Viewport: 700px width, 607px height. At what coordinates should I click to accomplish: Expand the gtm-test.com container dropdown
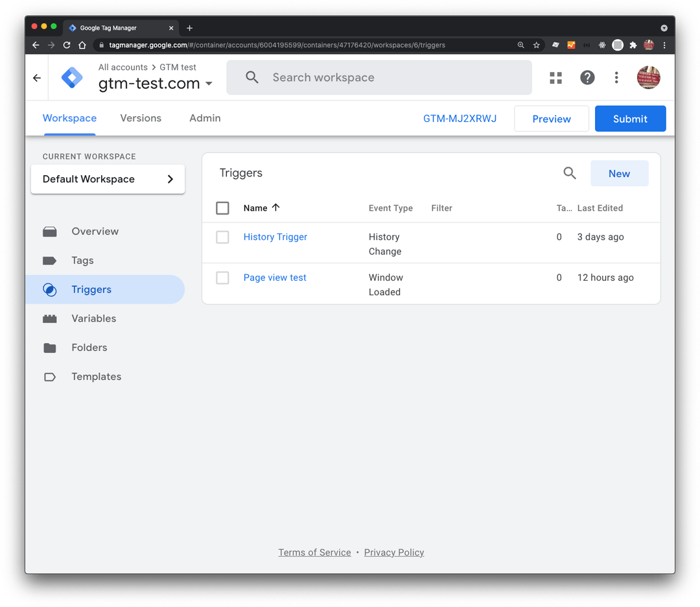tap(209, 84)
